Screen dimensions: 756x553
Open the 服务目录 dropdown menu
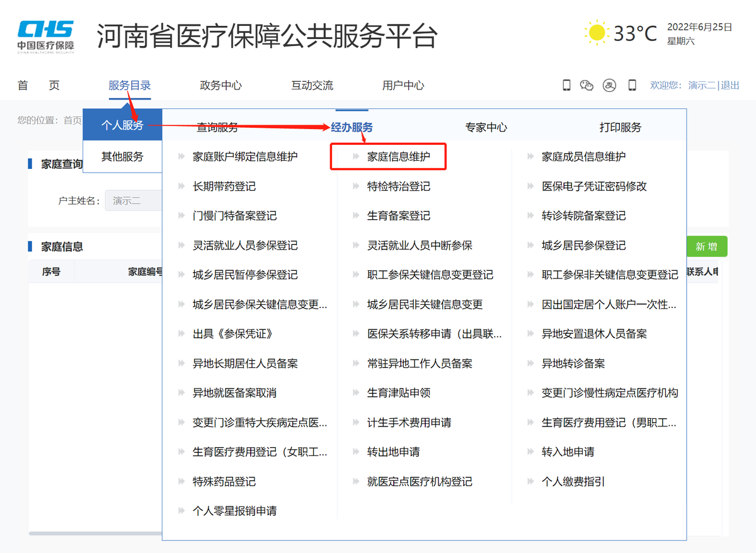tap(131, 85)
